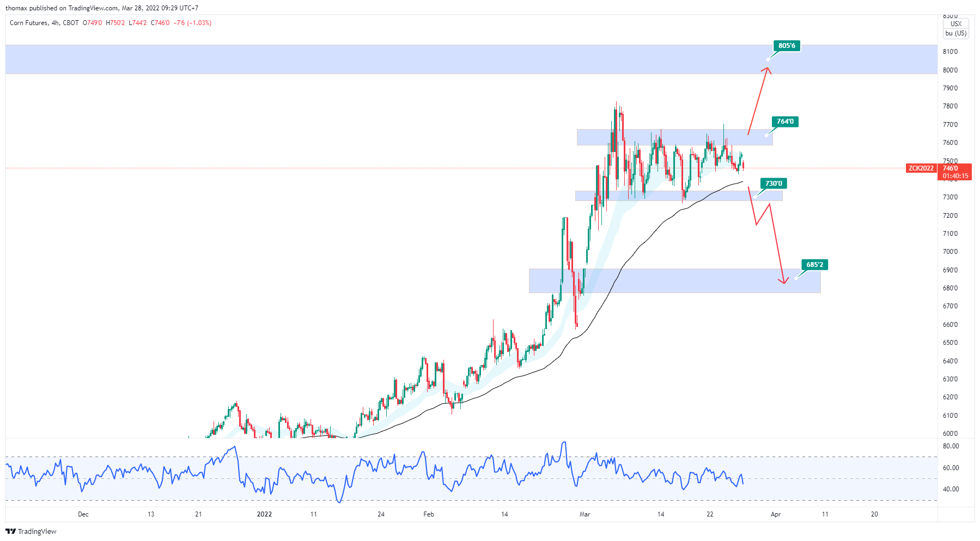
Task: Click the TradingView logo at bottom left
Action: [x=31, y=531]
